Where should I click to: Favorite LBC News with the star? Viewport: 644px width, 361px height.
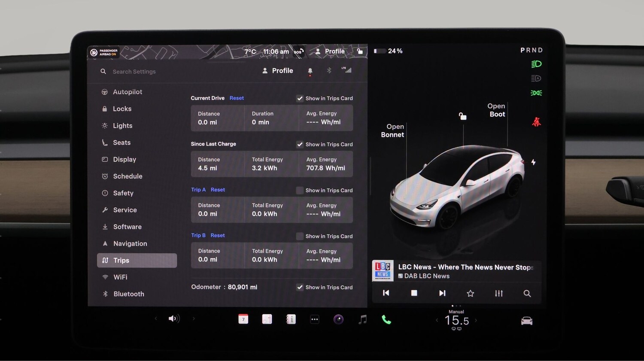pyautogui.click(x=470, y=293)
